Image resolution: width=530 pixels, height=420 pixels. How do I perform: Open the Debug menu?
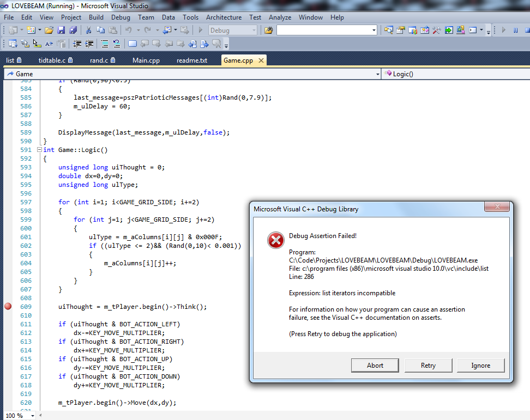pos(121,17)
